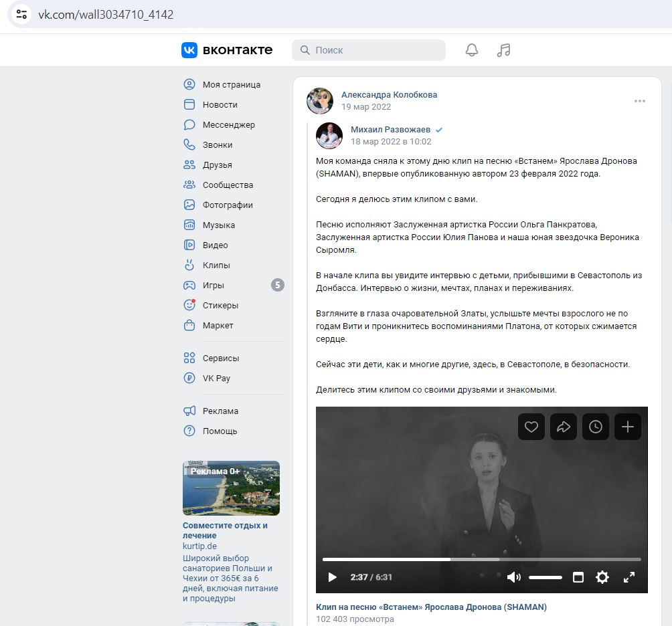This screenshot has height=626, width=672.
Task: Select Видео menu label
Action: click(x=215, y=245)
